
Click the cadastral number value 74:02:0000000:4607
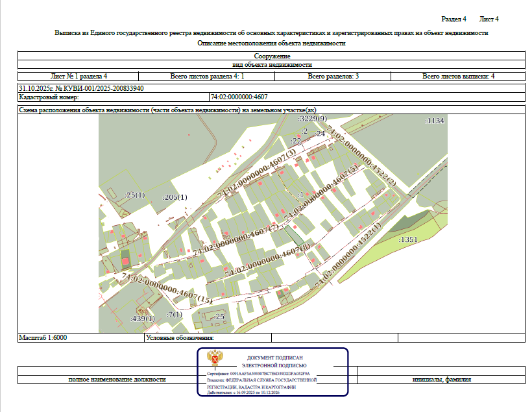point(239,97)
